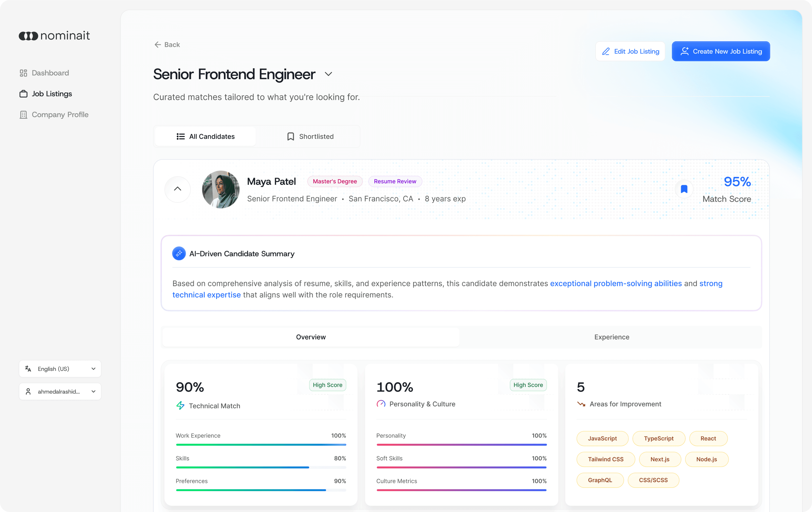
Task: Click the nominait logo
Action: pos(54,35)
